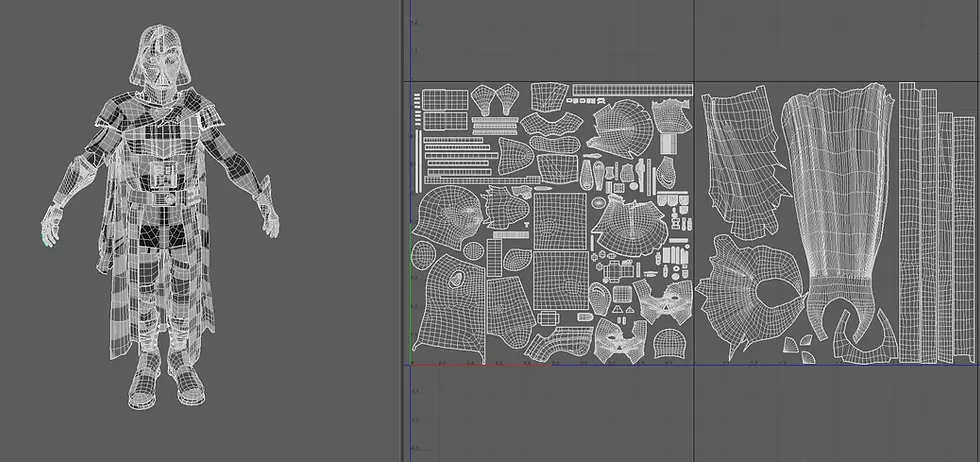Select the long thin horizontal strip UV shell
980x462 pixels.
coord(632,89)
